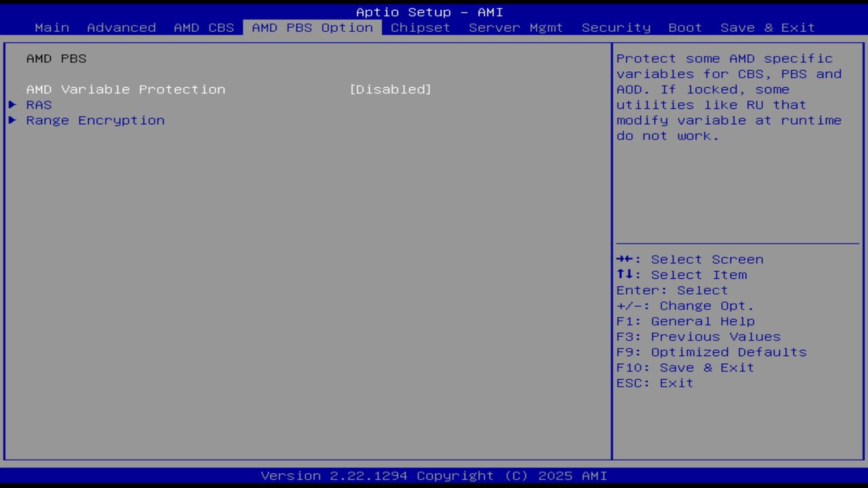
Task: Expand the RAS submenu
Action: [38, 104]
